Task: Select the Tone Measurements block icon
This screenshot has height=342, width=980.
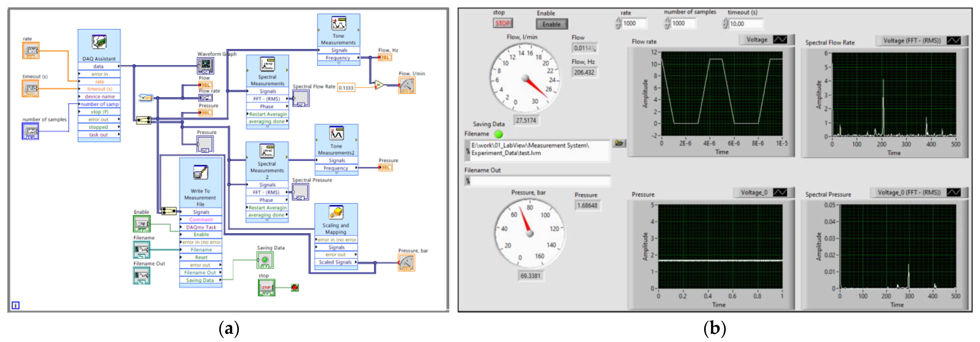Action: [338, 24]
